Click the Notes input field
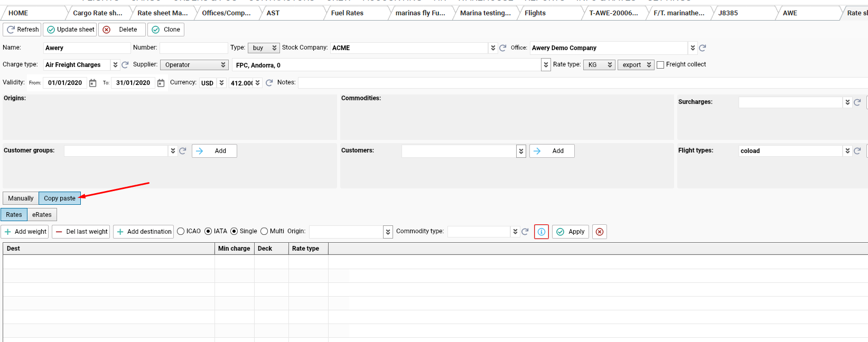 tap(581, 83)
